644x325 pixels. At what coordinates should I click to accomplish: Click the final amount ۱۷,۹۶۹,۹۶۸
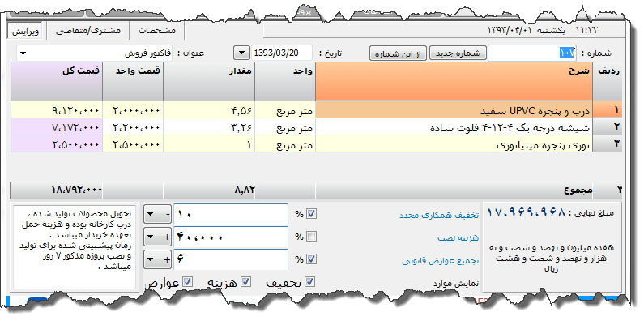pyautogui.click(x=526, y=213)
